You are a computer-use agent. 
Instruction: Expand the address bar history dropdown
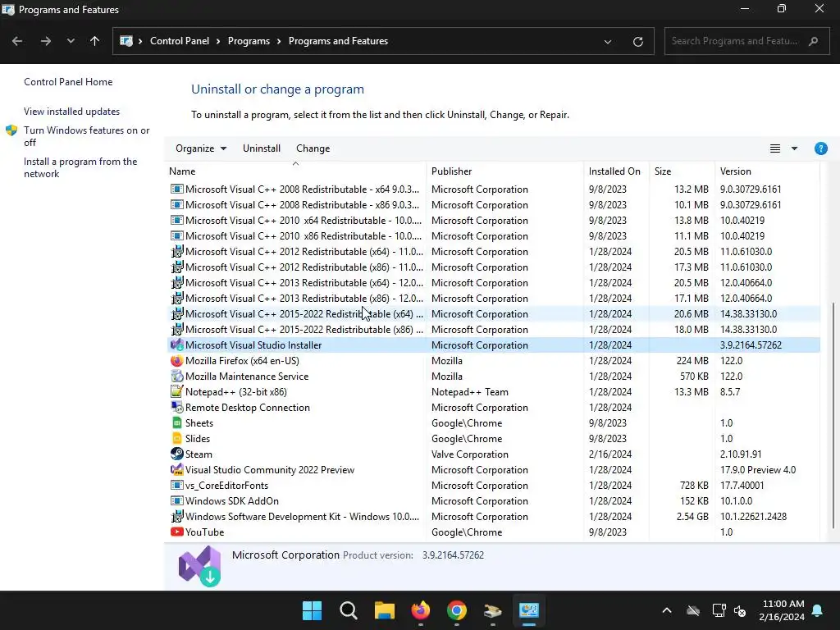[608, 41]
